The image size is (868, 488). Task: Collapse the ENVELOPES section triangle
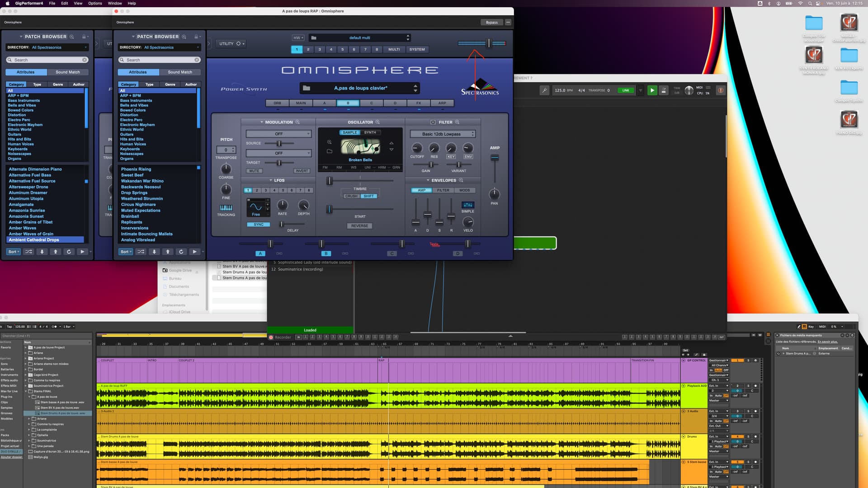pos(428,180)
